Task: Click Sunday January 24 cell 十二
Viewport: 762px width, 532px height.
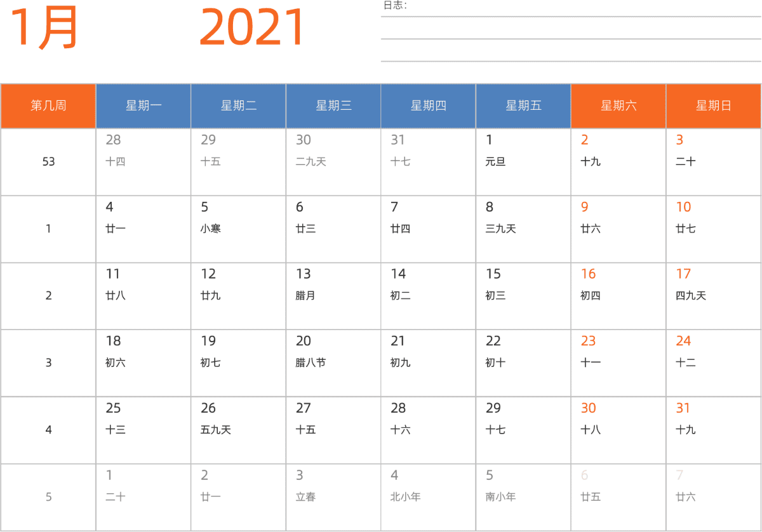Action: (714, 363)
